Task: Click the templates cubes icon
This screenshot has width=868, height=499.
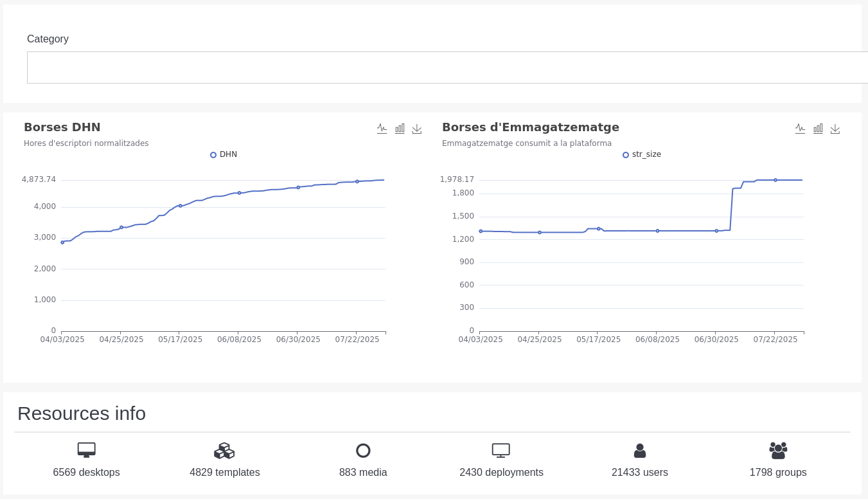Action: (x=224, y=450)
